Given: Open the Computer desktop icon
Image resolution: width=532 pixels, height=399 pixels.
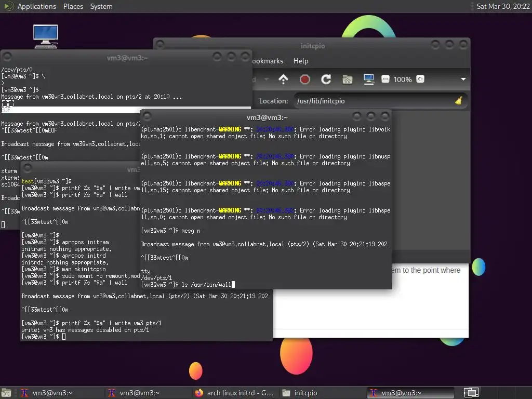Looking at the screenshot, I should click(x=46, y=36).
